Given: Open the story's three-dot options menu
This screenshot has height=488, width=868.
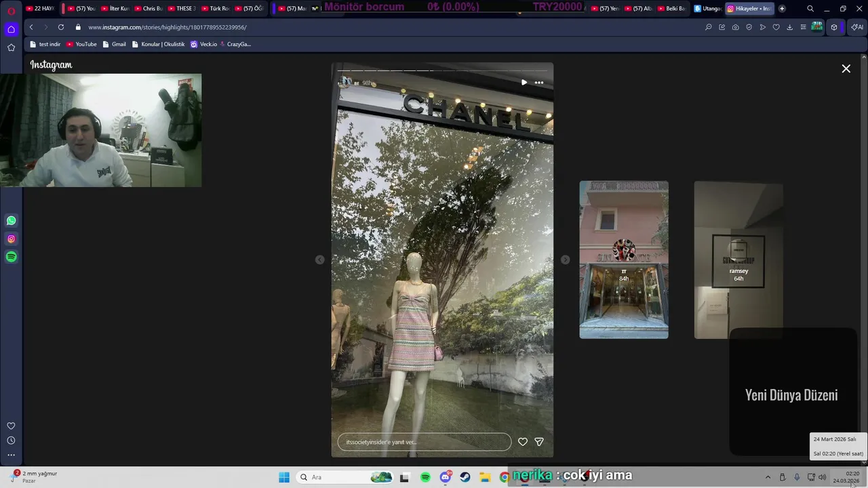Looking at the screenshot, I should (539, 83).
